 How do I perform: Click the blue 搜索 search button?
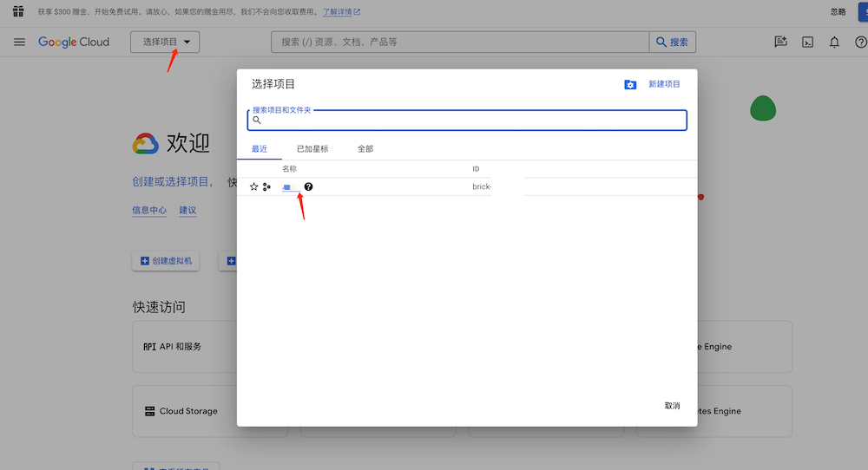coord(672,42)
